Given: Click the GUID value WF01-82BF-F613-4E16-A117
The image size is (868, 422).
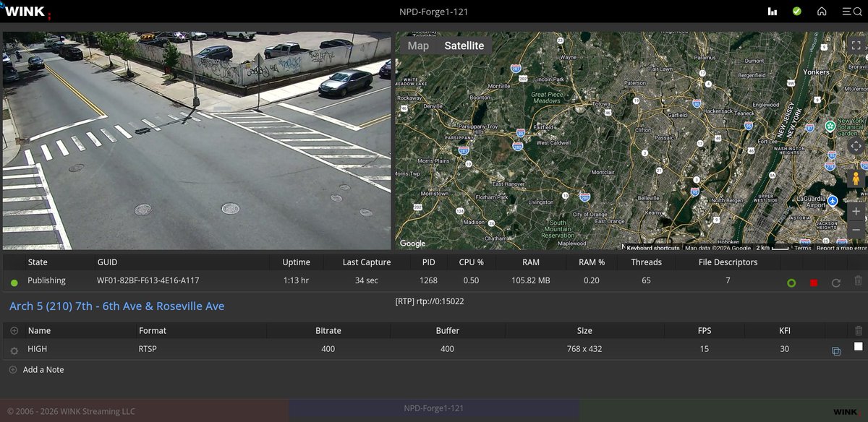Looking at the screenshot, I should tap(148, 280).
